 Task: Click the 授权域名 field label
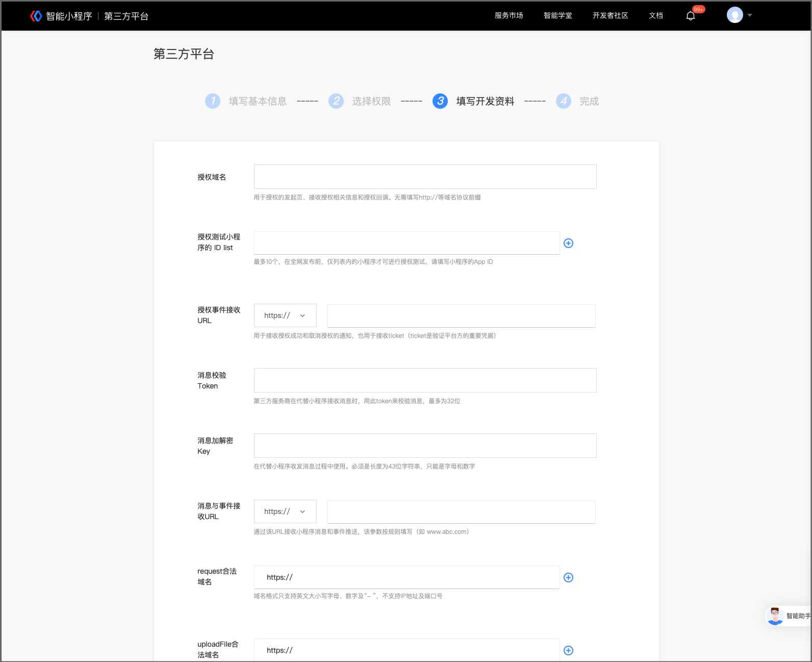click(x=212, y=177)
